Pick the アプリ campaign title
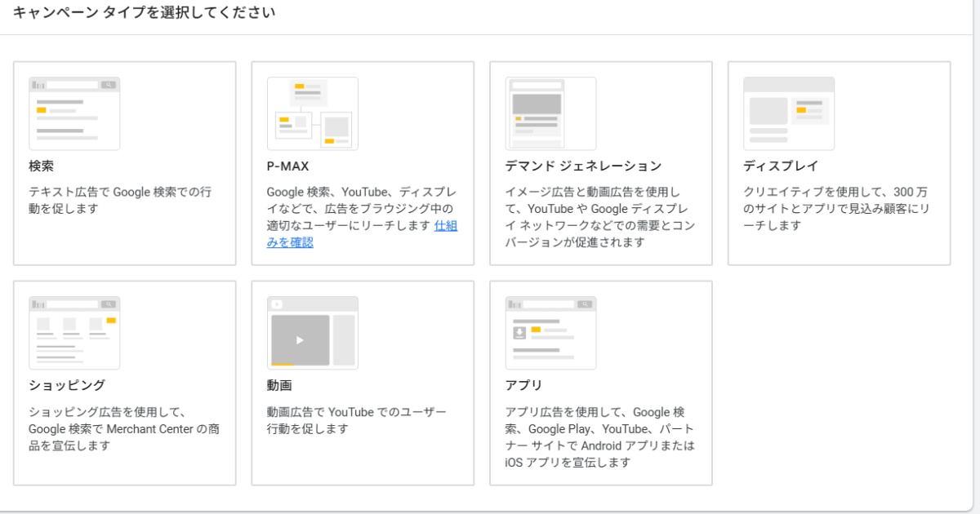 pos(523,385)
